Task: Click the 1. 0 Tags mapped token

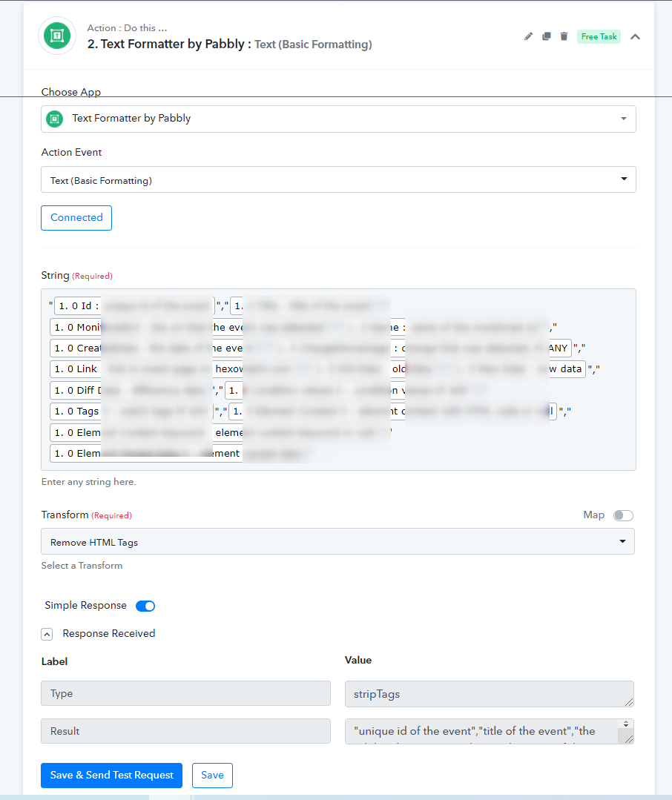Action: click(76, 411)
